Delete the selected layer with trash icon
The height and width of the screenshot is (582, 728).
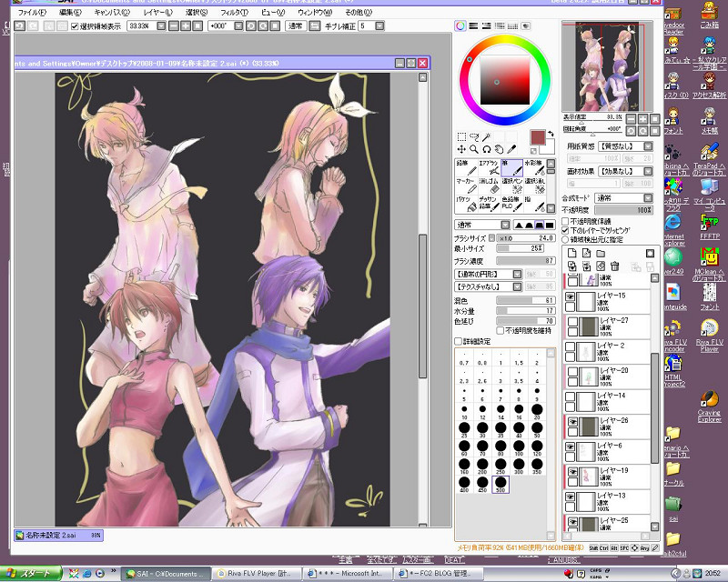click(615, 266)
